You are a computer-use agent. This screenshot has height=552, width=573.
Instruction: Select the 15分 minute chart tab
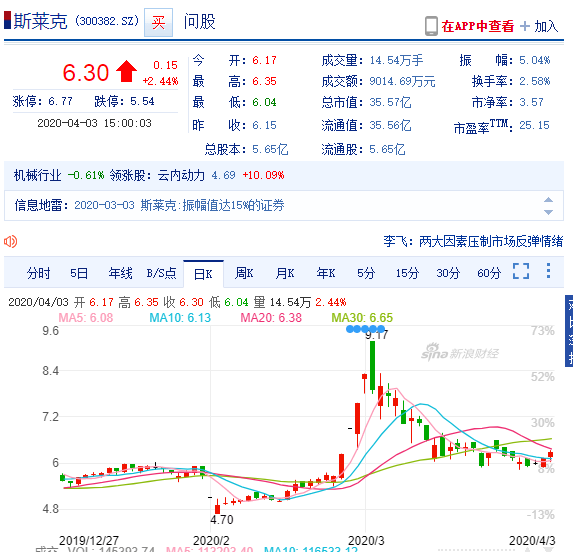pos(407,273)
